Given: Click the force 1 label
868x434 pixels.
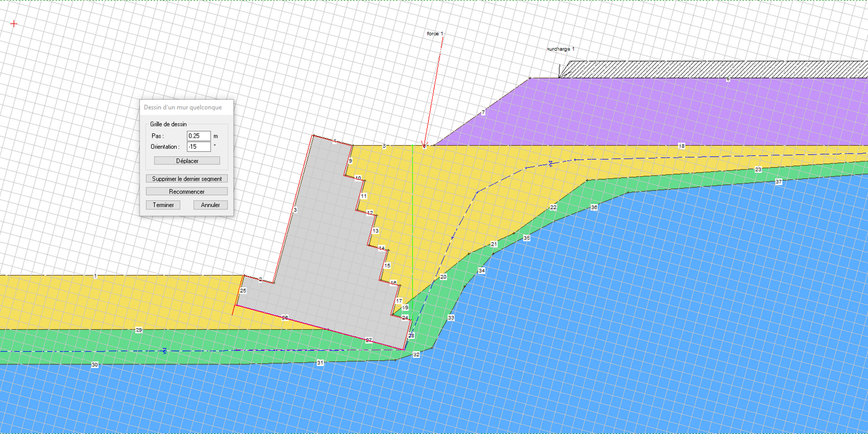Looking at the screenshot, I should pyautogui.click(x=435, y=33).
